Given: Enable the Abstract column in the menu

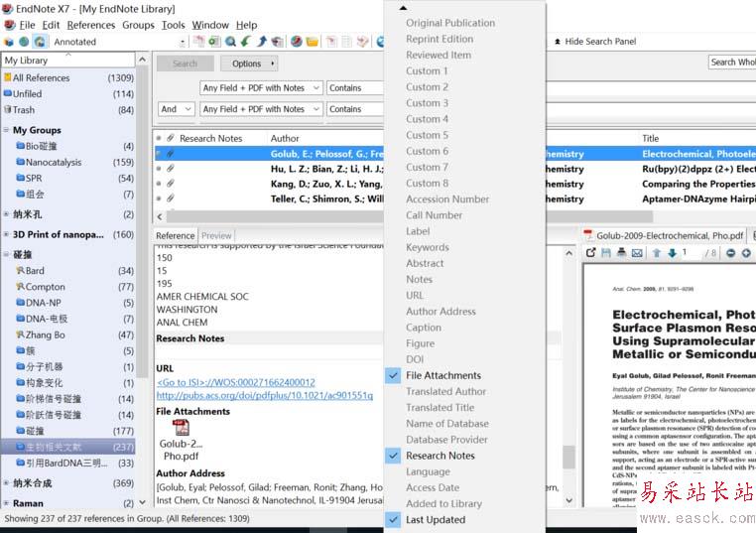Looking at the screenshot, I should pos(425,263).
